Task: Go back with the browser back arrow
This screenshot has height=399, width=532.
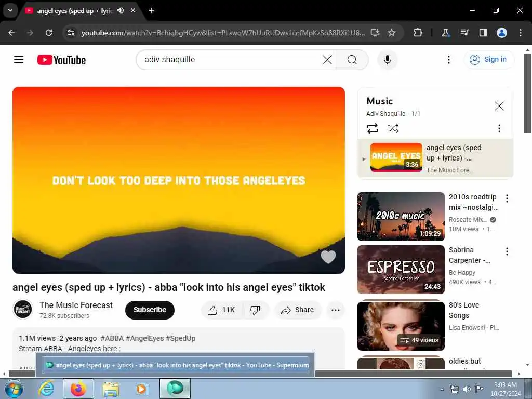Action: [x=11, y=33]
